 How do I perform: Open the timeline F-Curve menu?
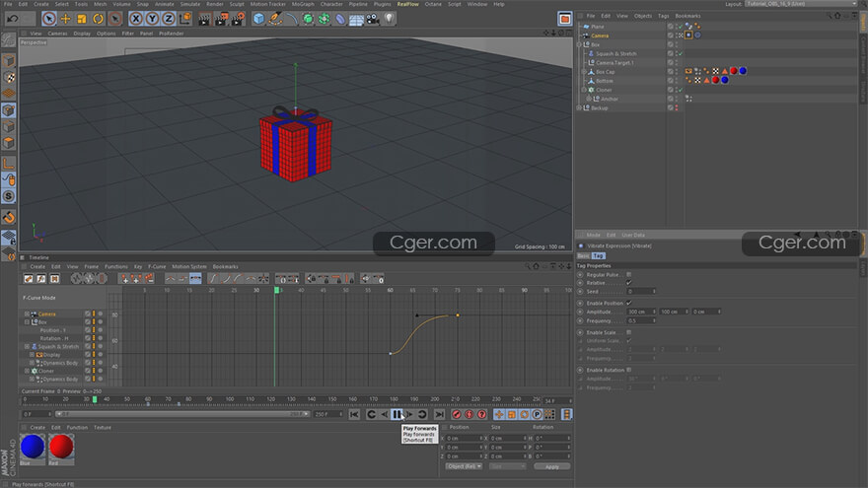(x=157, y=267)
